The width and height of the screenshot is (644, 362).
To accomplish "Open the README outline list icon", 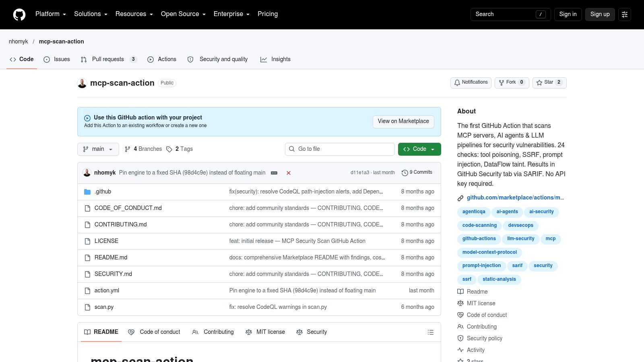I will click(431, 332).
